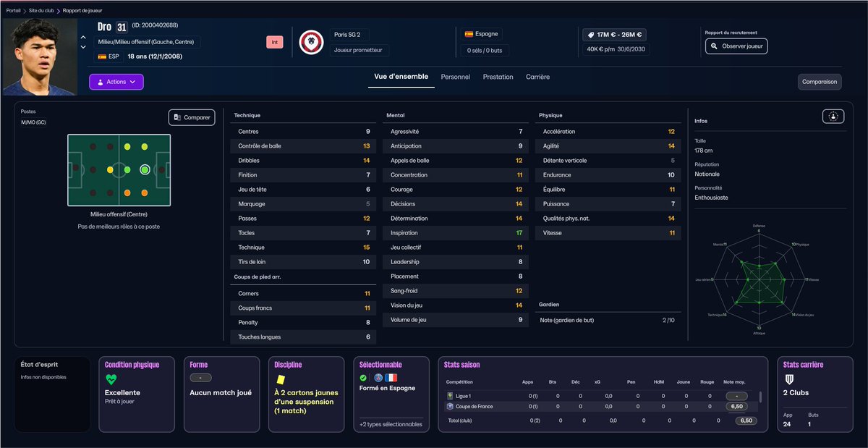The height and width of the screenshot is (448, 868).
Task: Click the Stats saison table scrollbar
Action: (760, 397)
